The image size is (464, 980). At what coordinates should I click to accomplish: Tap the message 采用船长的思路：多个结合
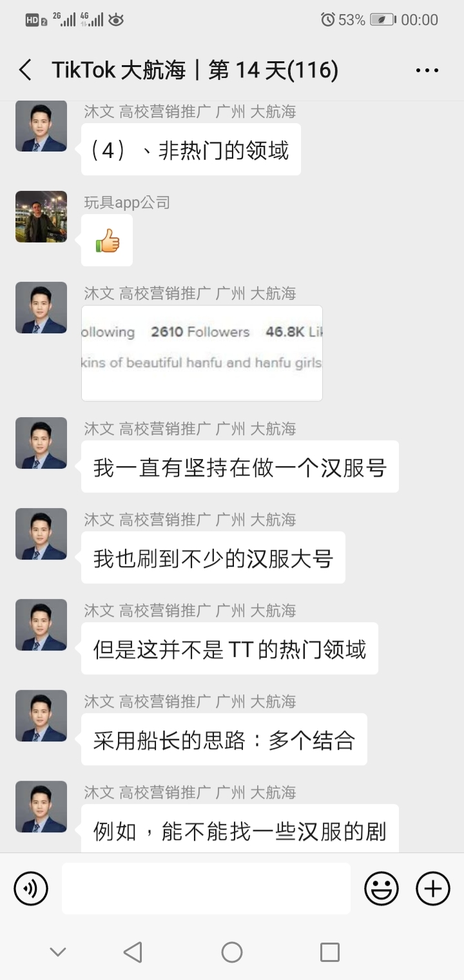coord(224,740)
